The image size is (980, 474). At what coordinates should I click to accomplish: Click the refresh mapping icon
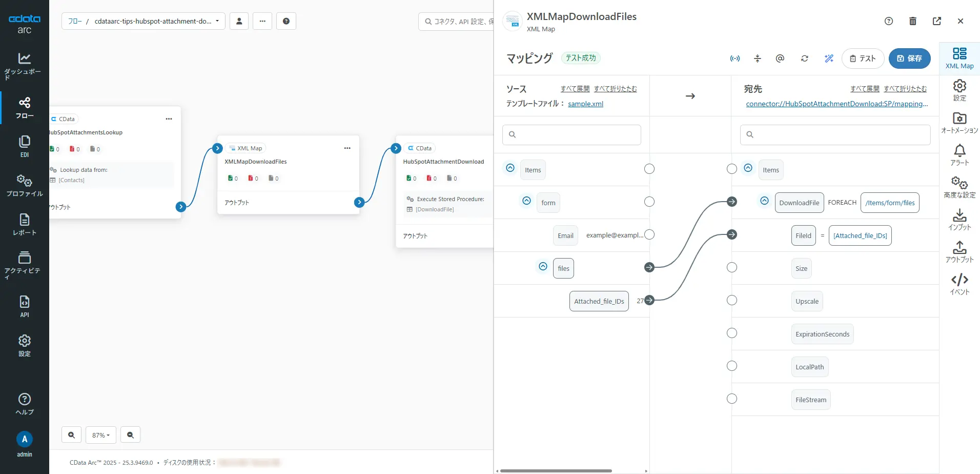coord(804,58)
